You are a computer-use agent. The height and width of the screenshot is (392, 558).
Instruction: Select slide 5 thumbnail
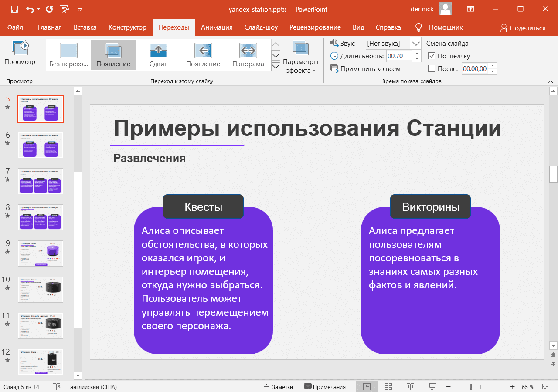(41, 109)
